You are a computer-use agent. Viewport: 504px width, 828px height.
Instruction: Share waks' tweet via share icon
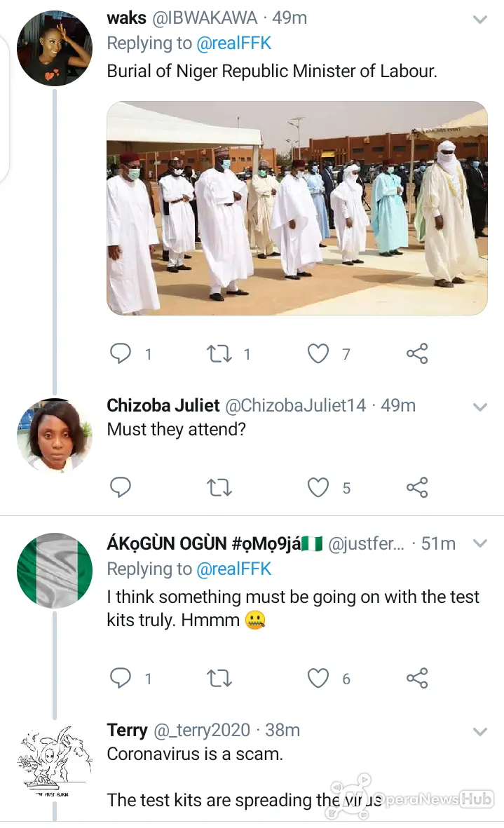point(417,353)
